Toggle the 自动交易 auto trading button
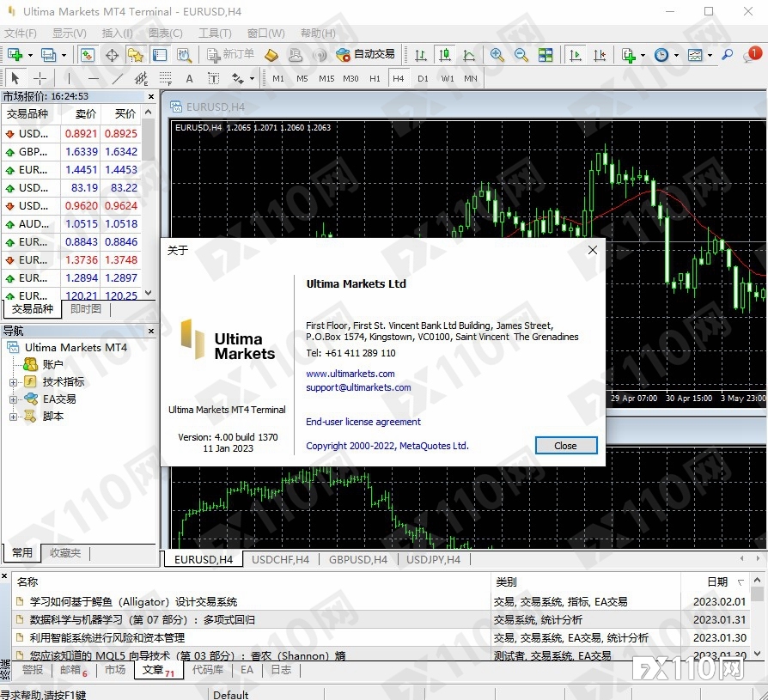768x700 pixels. pos(365,54)
